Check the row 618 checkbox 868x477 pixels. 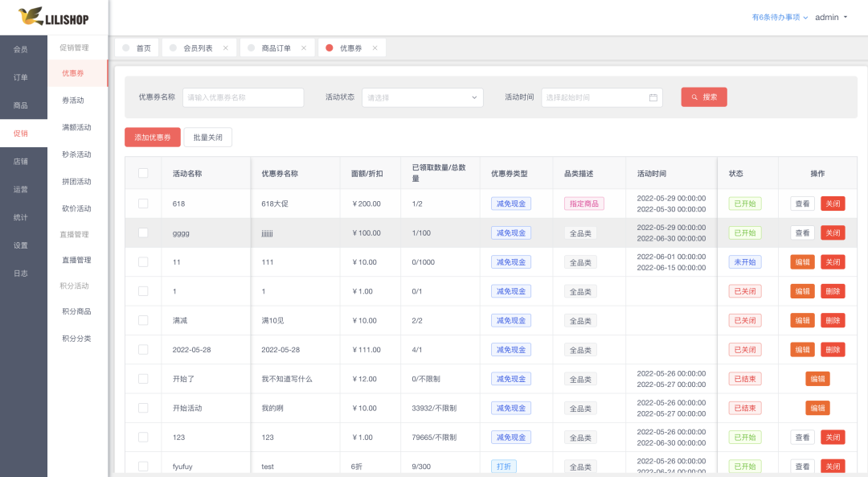[x=143, y=204]
